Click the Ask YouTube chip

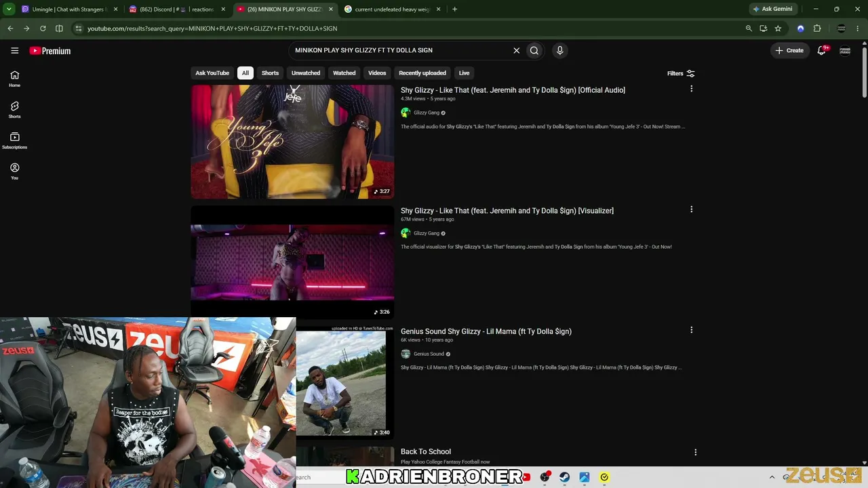pos(212,73)
